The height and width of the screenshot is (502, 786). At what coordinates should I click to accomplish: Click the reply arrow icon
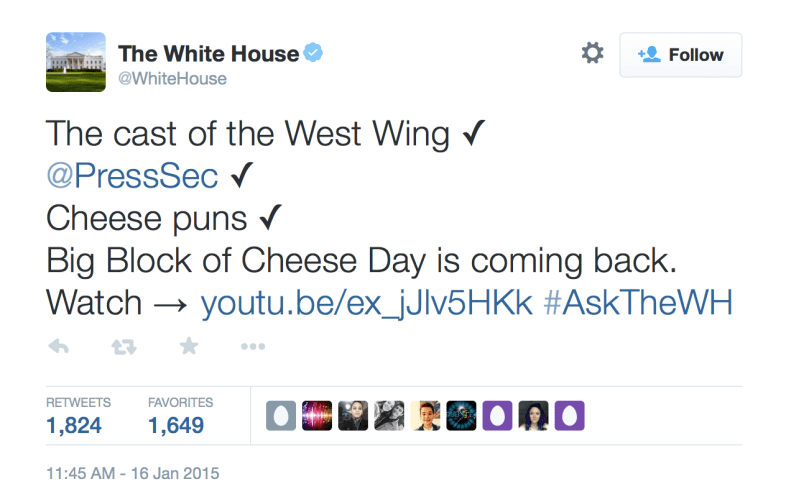tap(59, 346)
